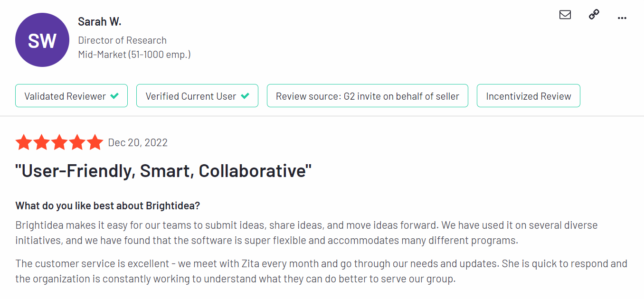644x299 pixels.
Task: Click the second rating star
Action: (41, 142)
